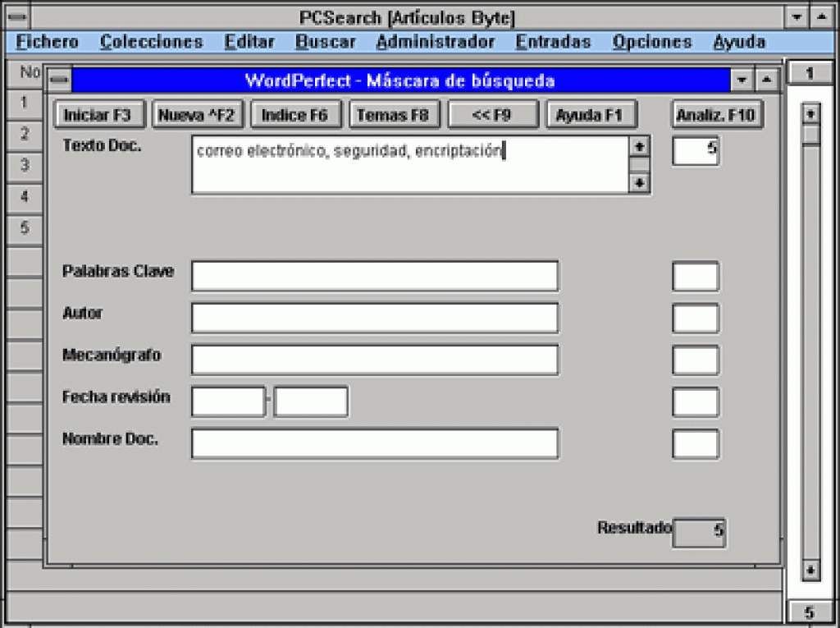Click the Palabras Clave input field
Image resolution: width=840 pixels, height=628 pixels.
point(375,277)
